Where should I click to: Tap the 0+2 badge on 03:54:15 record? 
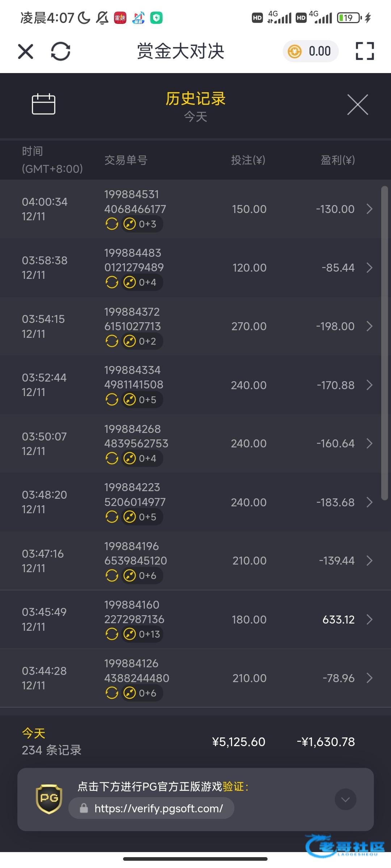tap(142, 341)
